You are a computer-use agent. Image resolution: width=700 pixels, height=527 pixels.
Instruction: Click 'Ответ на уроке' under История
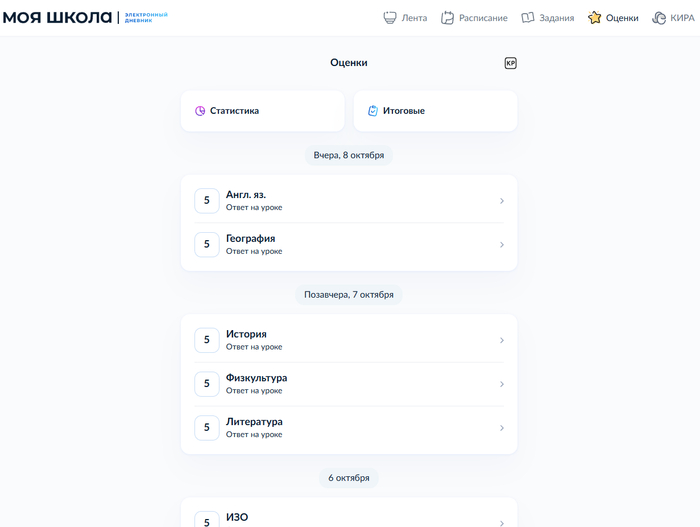click(254, 347)
